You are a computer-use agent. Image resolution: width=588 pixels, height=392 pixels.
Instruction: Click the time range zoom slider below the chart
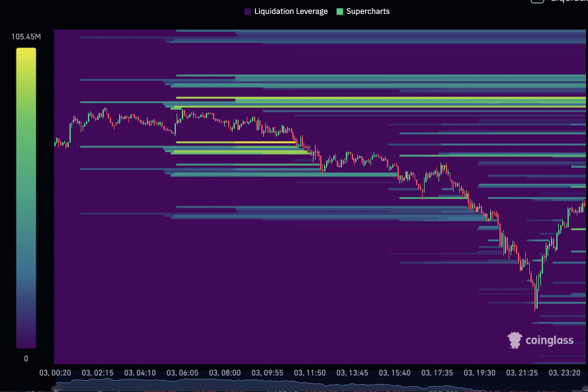(321, 385)
